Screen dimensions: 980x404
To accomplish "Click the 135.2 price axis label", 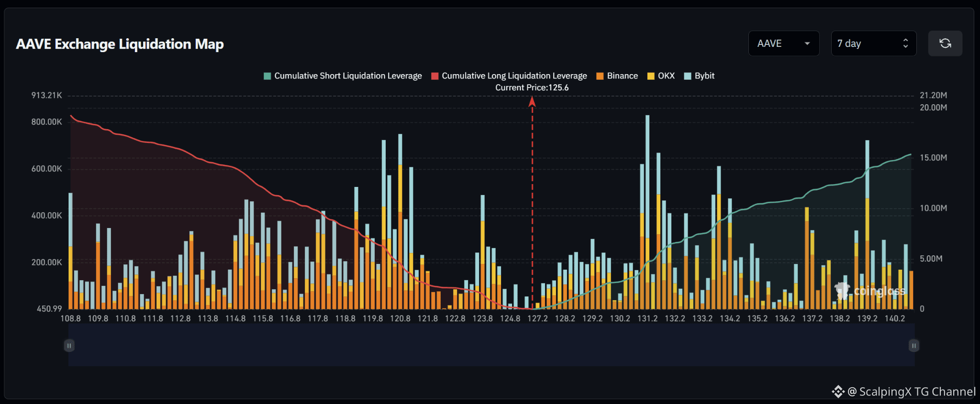I will coord(757,318).
